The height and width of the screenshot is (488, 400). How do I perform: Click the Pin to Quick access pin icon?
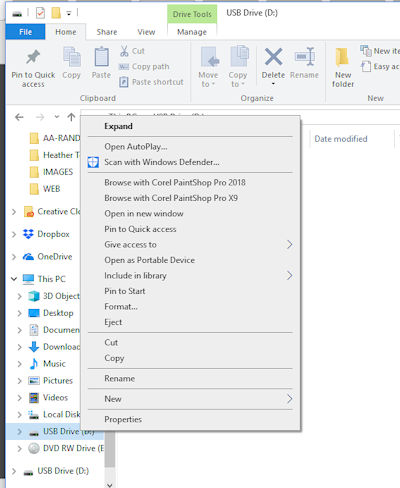(33, 57)
